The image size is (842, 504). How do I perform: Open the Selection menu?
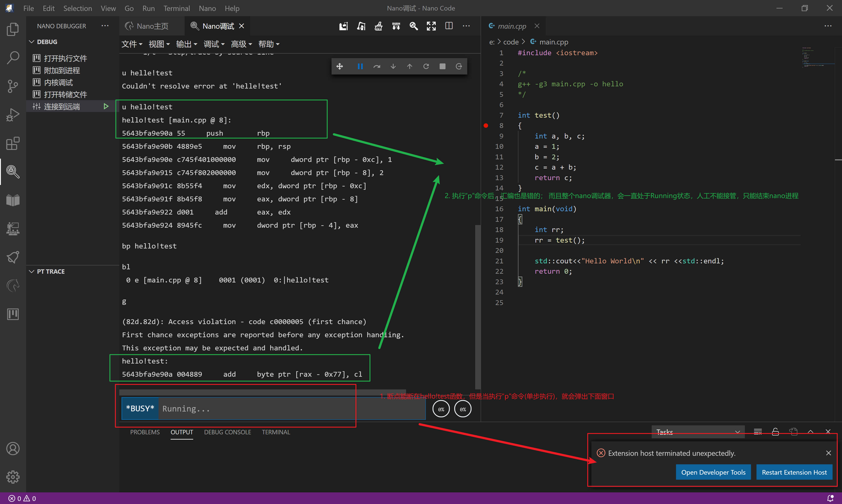click(x=77, y=8)
